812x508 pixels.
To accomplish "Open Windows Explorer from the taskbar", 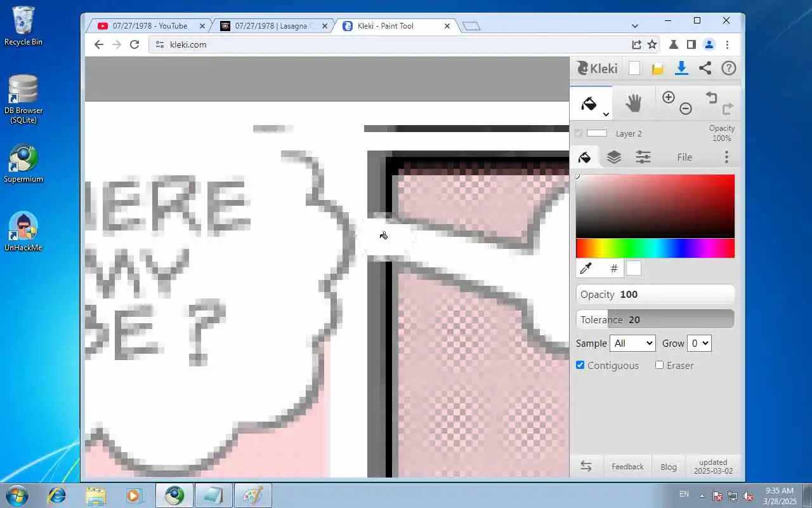I will click(96, 495).
